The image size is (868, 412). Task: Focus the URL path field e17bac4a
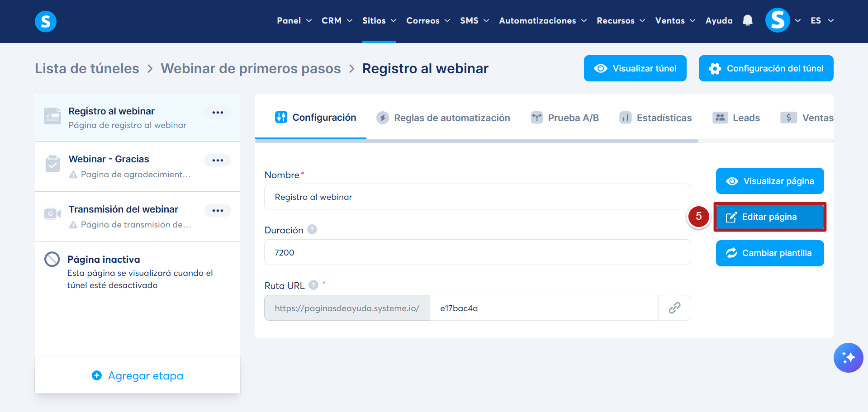tap(544, 308)
